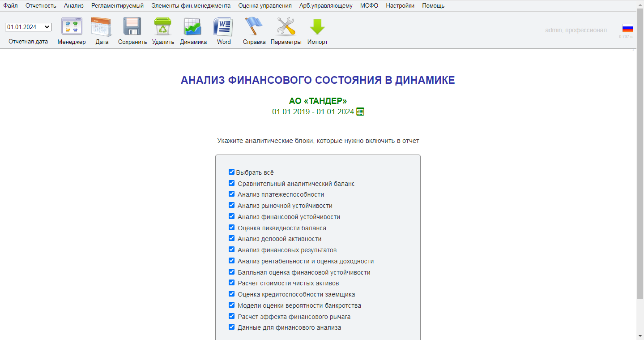Click the company name АО «ТАНДЕР»
This screenshot has height=340, width=644.
(x=318, y=101)
